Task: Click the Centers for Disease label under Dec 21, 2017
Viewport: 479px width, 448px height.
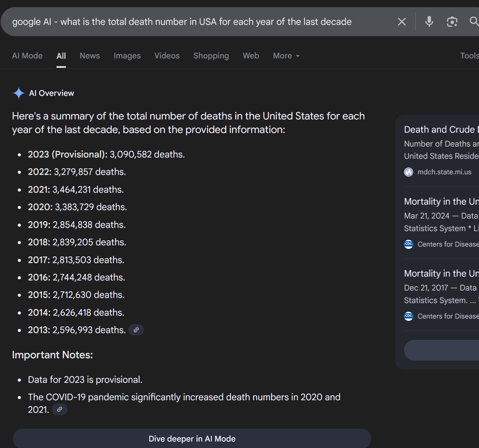Action: [x=448, y=316]
